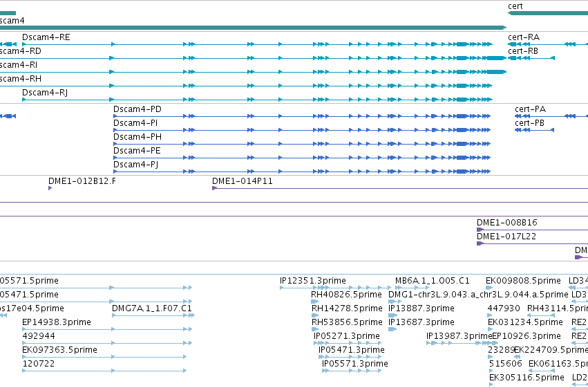The height and width of the screenshot is (388, 588).
Task: Click the 492944 EST label
Action: [x=39, y=336]
